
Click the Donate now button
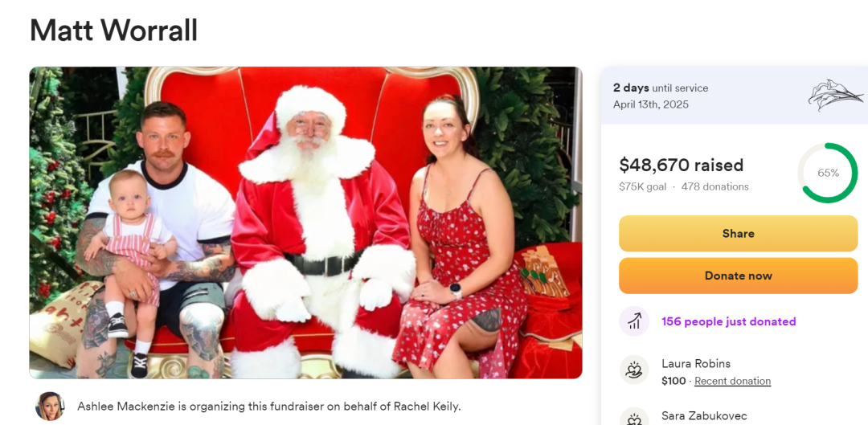pos(739,276)
